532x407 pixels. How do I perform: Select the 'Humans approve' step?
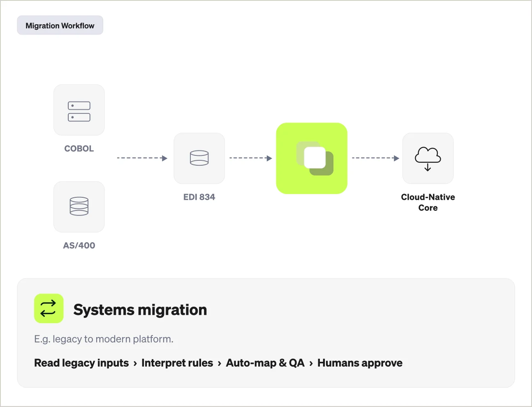tap(360, 363)
